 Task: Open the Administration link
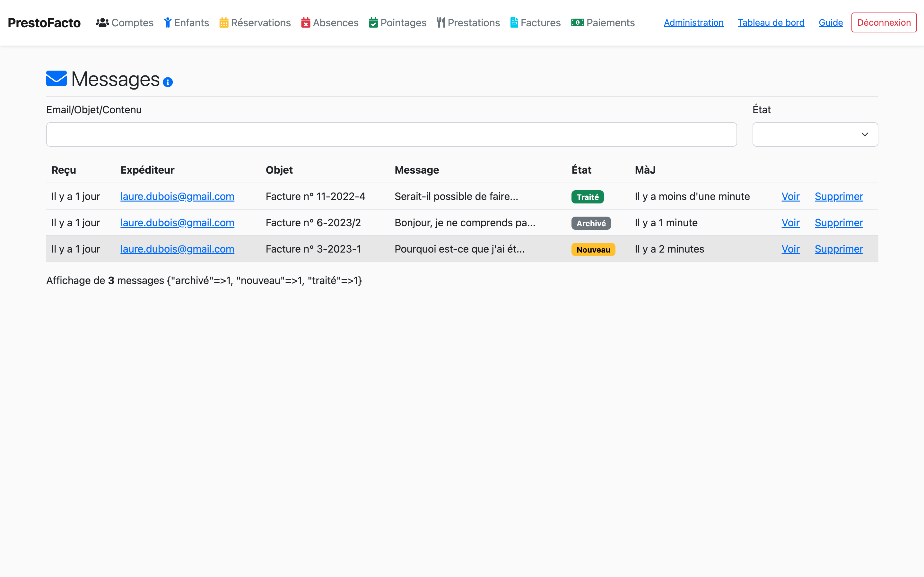click(693, 22)
